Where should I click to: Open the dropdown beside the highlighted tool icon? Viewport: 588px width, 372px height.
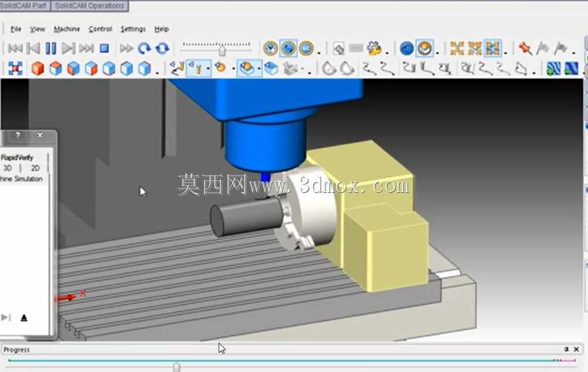pos(208,69)
